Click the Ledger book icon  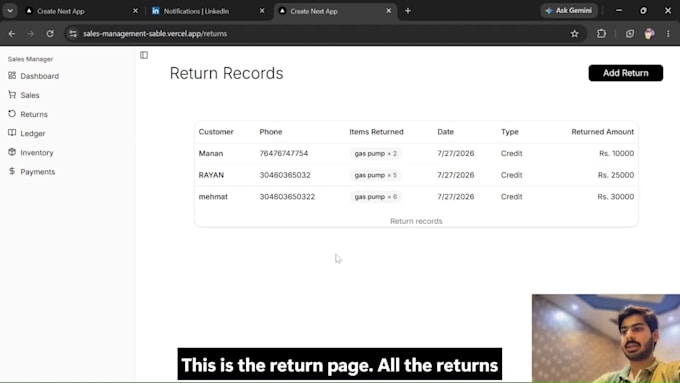tap(12, 133)
